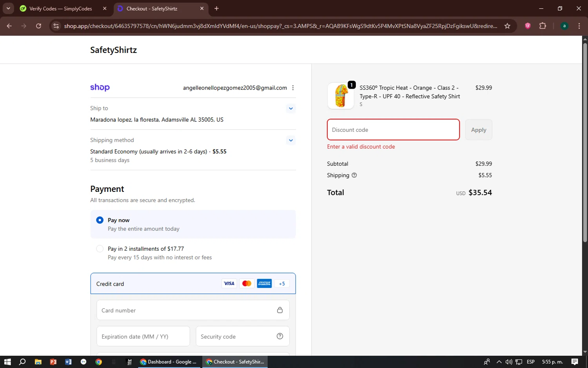Open a new browser tab
Image resolution: width=588 pixels, height=368 pixels.
216,9
